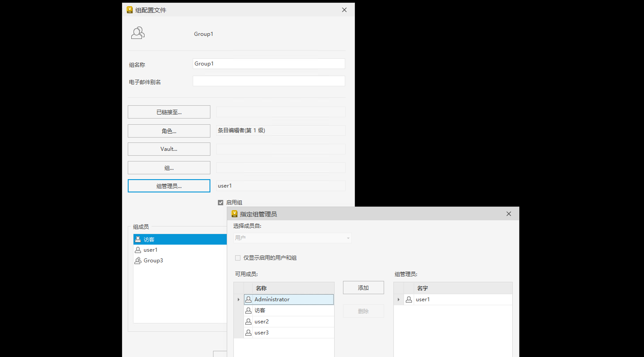
Task: Click the user icon beside user3
Action: (248, 333)
